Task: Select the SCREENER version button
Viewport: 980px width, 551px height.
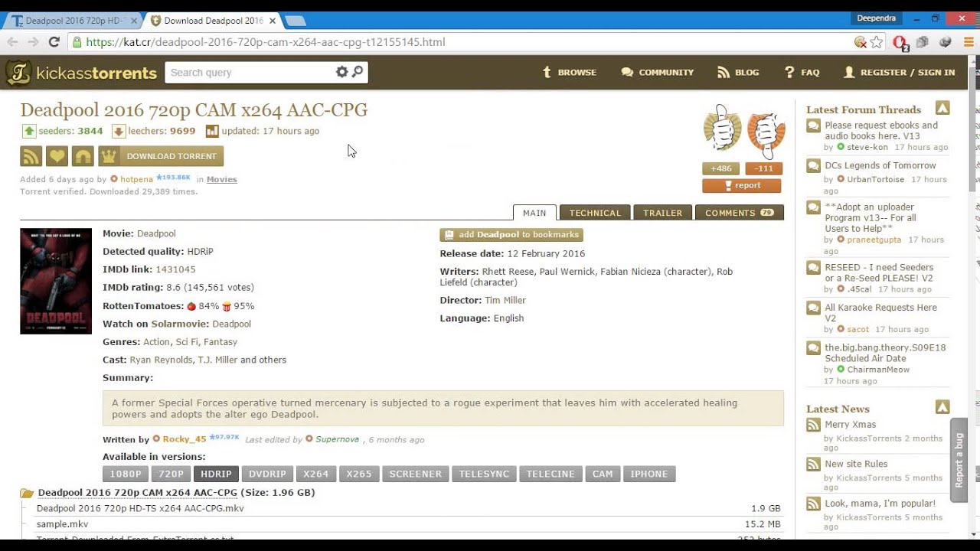Action: point(415,474)
